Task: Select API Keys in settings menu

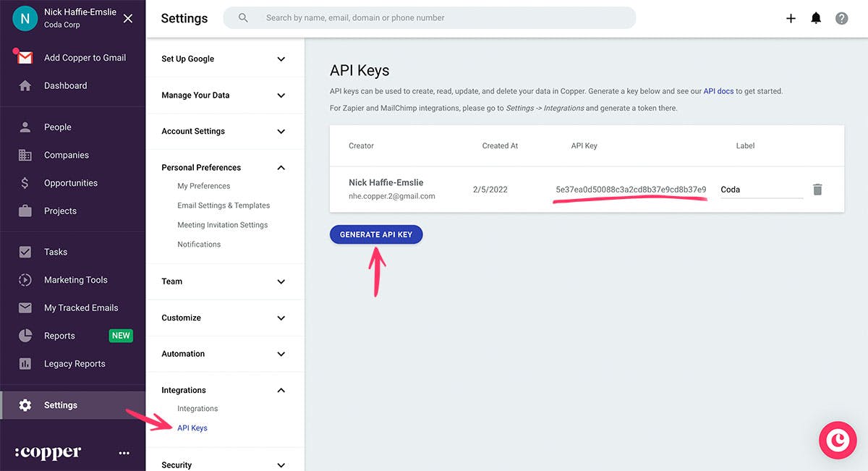Action: [x=192, y=428]
